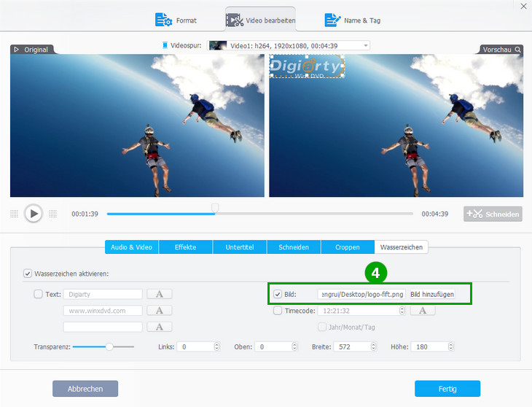Switch to the Croppen tab

click(x=347, y=247)
